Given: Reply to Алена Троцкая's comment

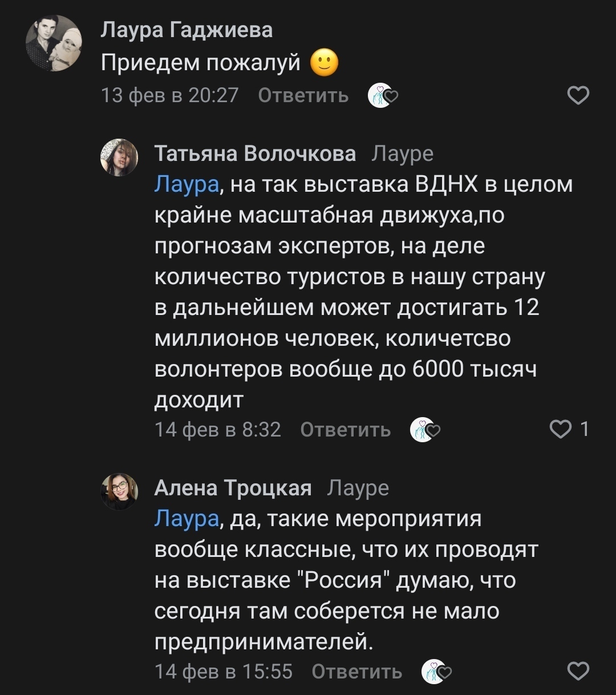Looking at the screenshot, I should (356, 672).
